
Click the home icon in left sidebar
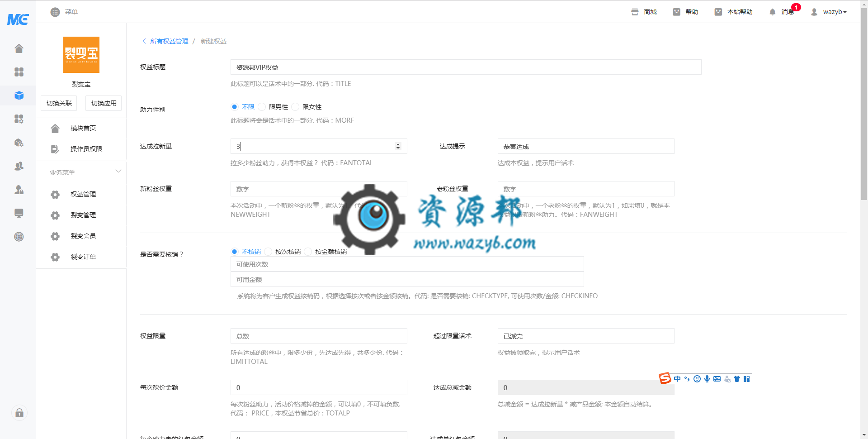coord(19,48)
